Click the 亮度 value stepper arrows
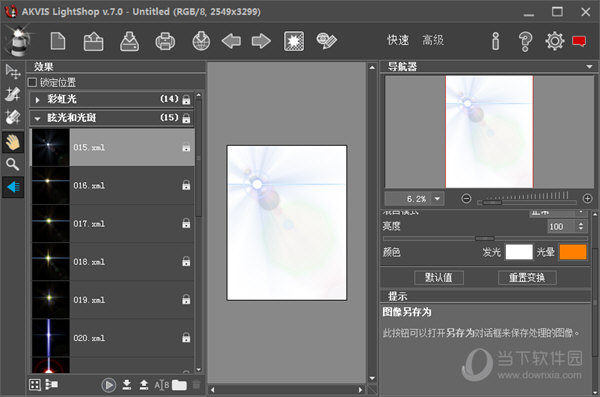This screenshot has width=600, height=397. (581, 226)
